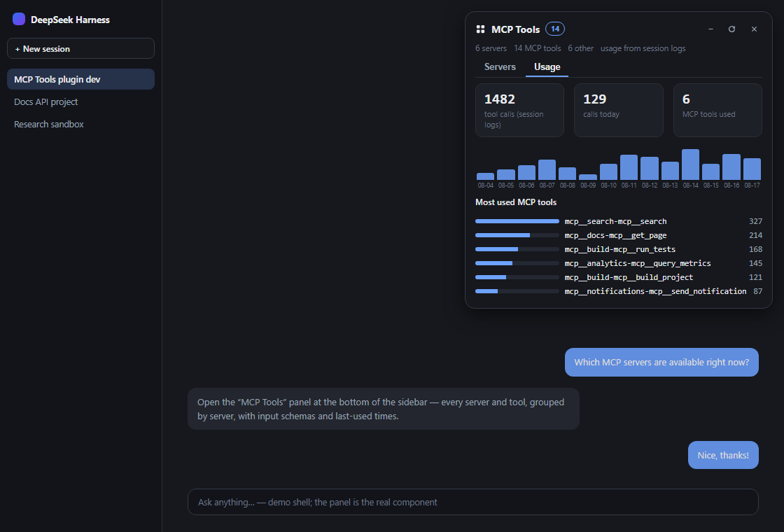The height and width of the screenshot is (532, 784).
Task: Select mcp__build-mcp__build_project tool name
Action: tap(629, 277)
